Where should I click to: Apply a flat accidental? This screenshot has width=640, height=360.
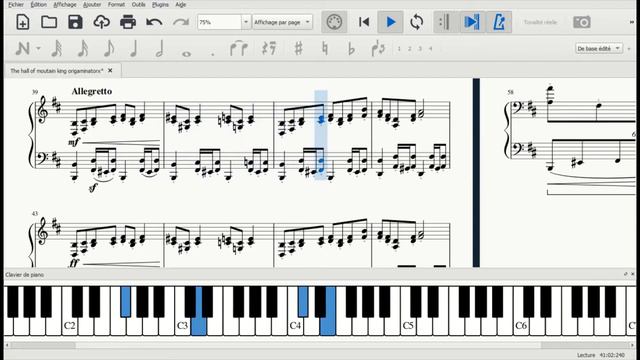(x=351, y=49)
